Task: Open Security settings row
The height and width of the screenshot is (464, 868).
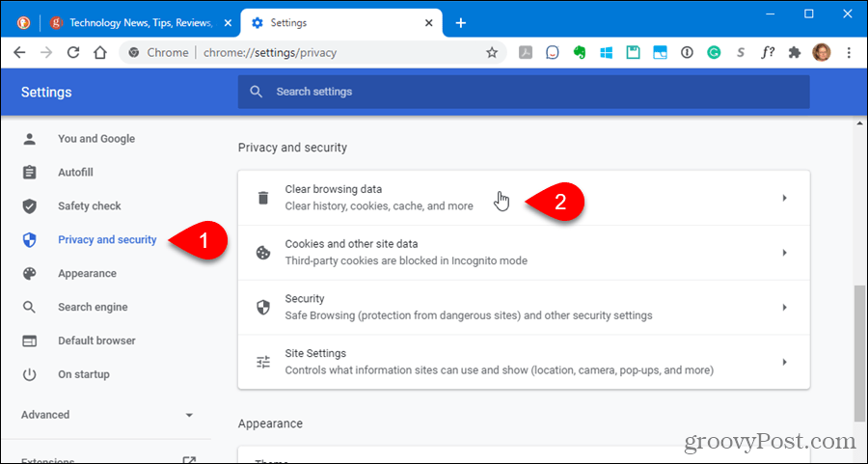Action: [524, 308]
